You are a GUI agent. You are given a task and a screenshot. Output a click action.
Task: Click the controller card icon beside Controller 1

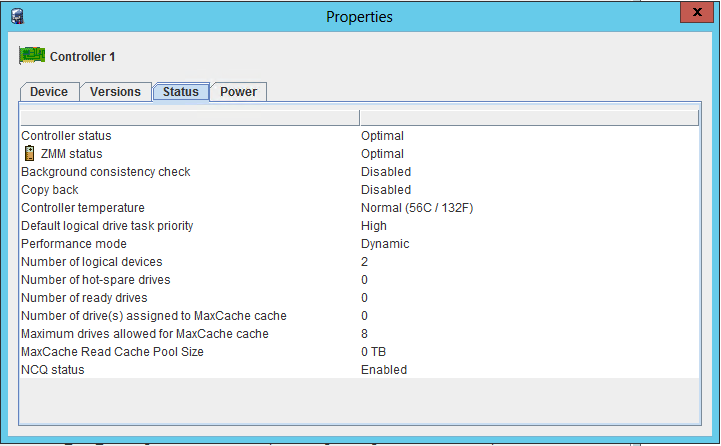tap(32, 56)
